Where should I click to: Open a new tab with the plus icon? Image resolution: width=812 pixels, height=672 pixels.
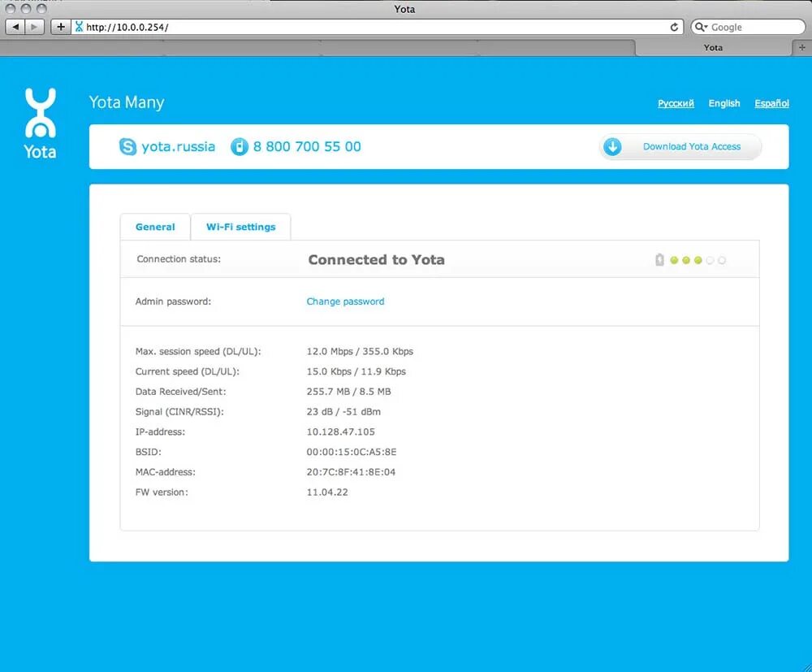click(802, 47)
